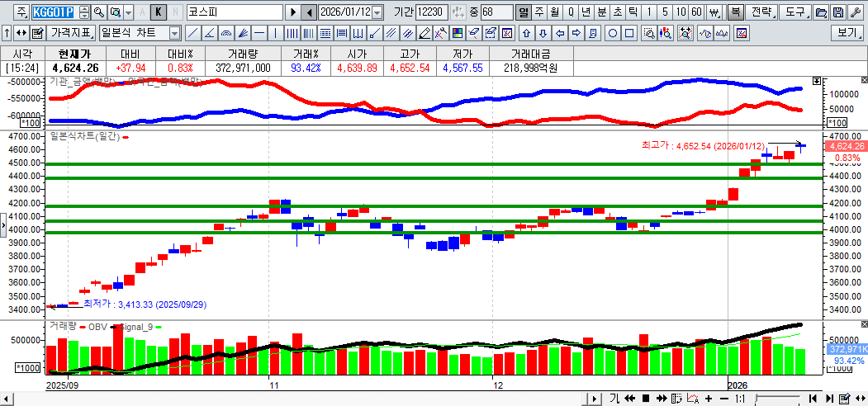Open the folder icon in top toolbar
This screenshot has height=406, width=868.
[x=820, y=12]
